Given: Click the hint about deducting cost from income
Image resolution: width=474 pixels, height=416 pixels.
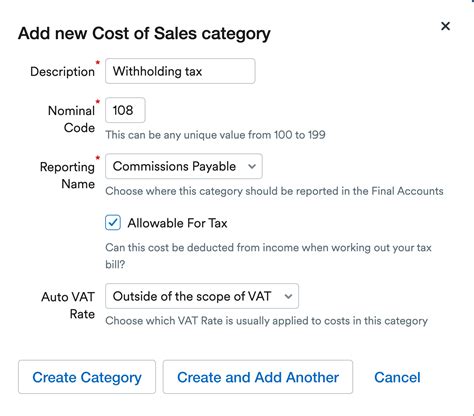Looking at the screenshot, I should 268,256.
